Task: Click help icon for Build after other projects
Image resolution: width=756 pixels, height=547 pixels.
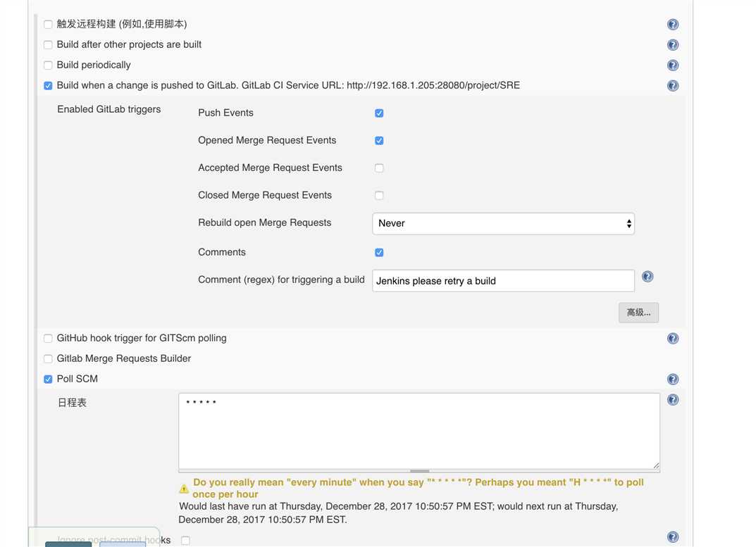Action: (x=673, y=45)
